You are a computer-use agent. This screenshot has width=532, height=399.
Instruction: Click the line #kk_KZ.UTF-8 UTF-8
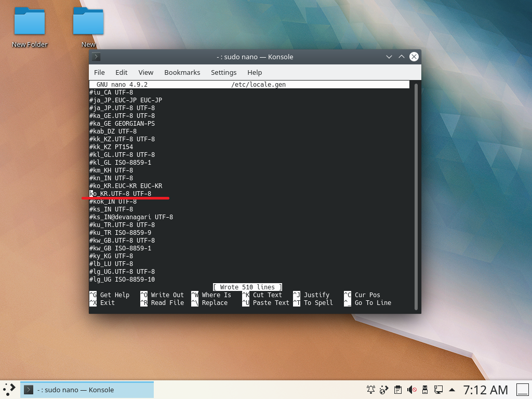pos(122,139)
